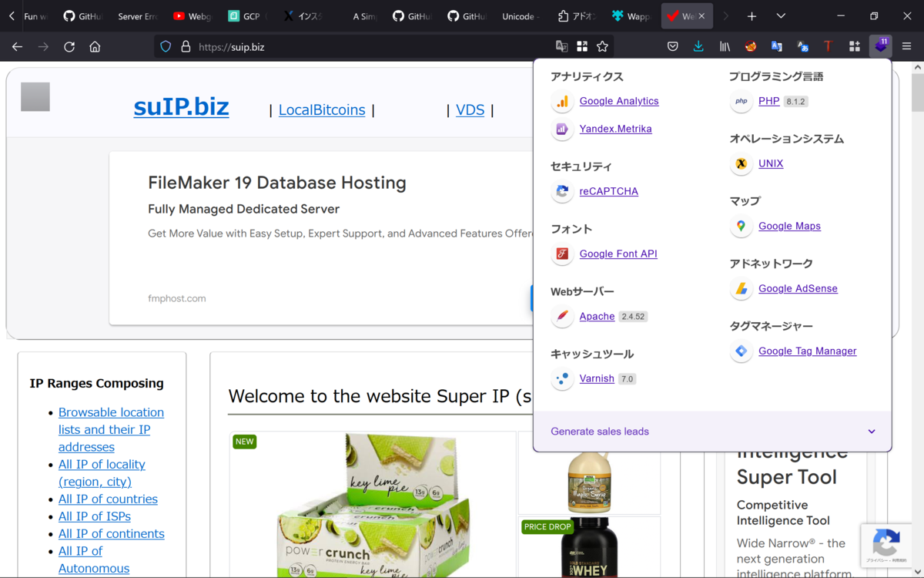Click the Apache feather icon

point(562,316)
